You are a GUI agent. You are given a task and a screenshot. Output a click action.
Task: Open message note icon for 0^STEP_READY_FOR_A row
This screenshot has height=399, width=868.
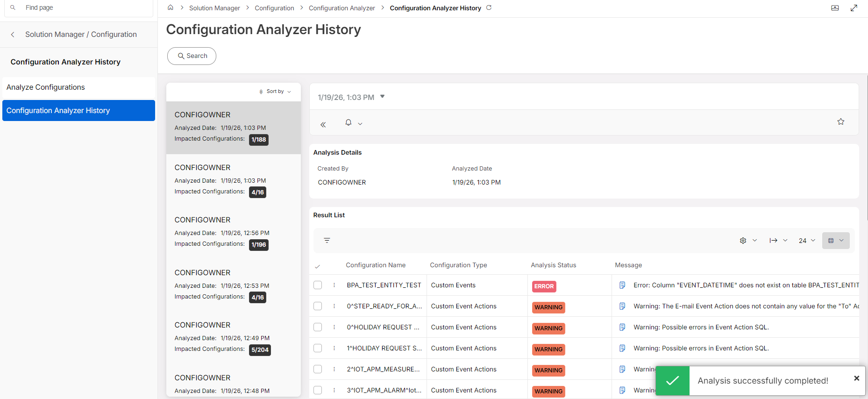click(622, 306)
